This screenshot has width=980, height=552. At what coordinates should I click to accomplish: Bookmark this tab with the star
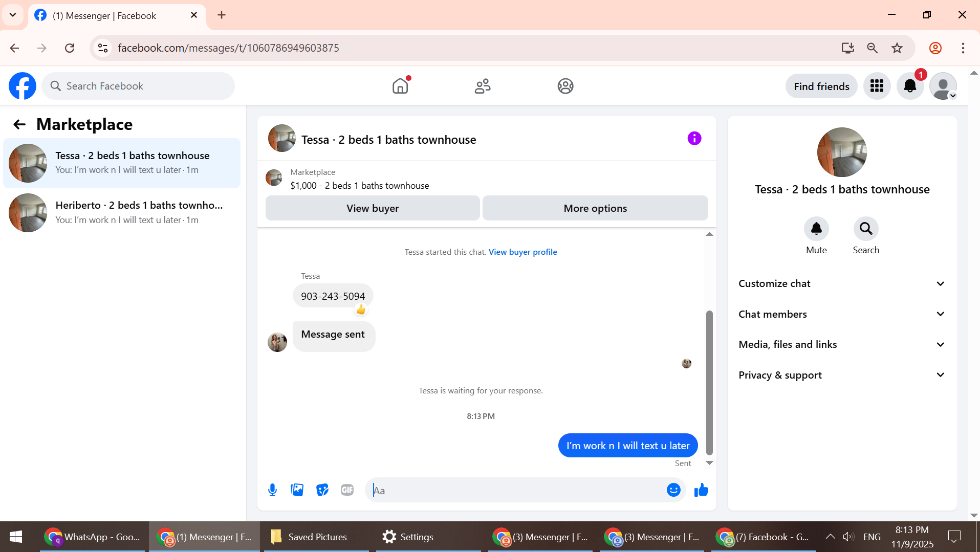[897, 48]
